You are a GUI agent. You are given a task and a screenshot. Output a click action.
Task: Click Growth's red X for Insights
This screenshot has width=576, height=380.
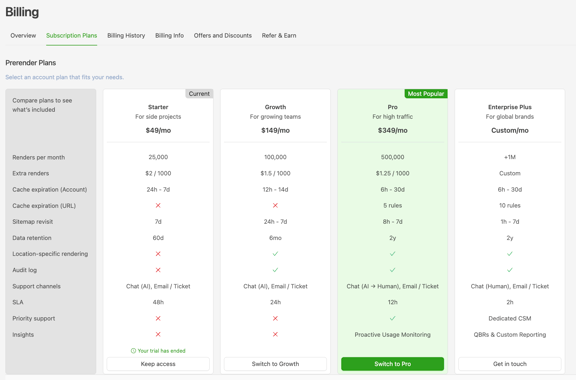click(275, 334)
